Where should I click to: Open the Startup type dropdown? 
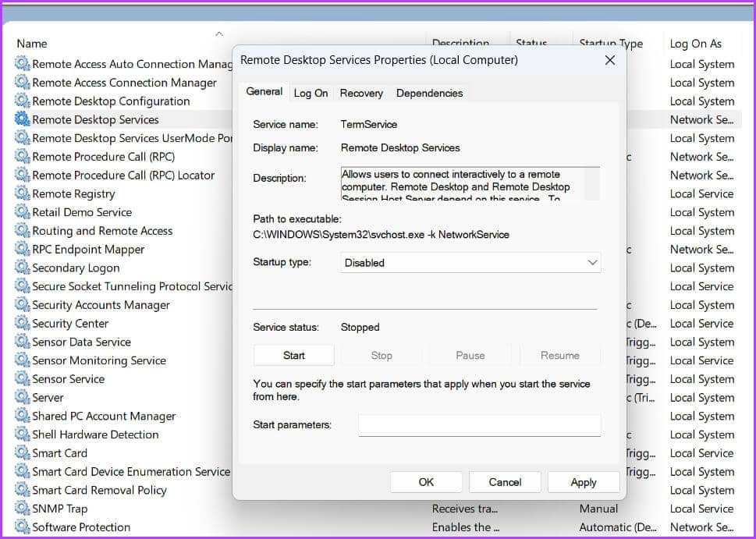(x=470, y=263)
